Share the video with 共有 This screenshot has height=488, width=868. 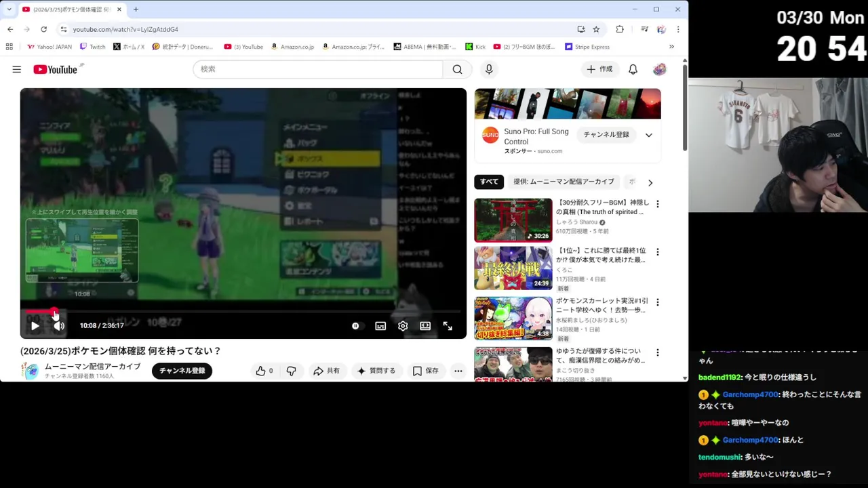[x=326, y=371]
